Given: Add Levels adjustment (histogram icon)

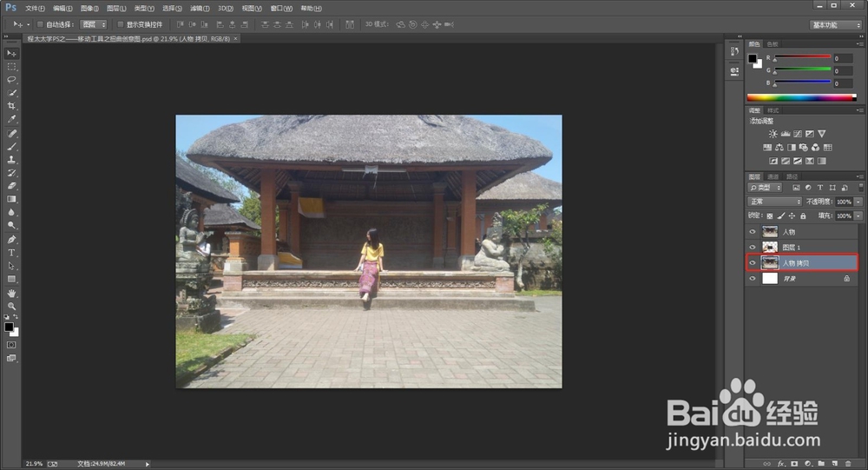Looking at the screenshot, I should [x=785, y=134].
